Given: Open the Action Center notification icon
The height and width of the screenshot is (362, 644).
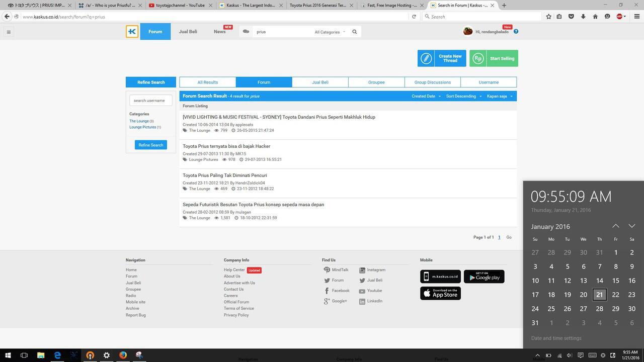Looking at the screenshot, I should 581,355.
